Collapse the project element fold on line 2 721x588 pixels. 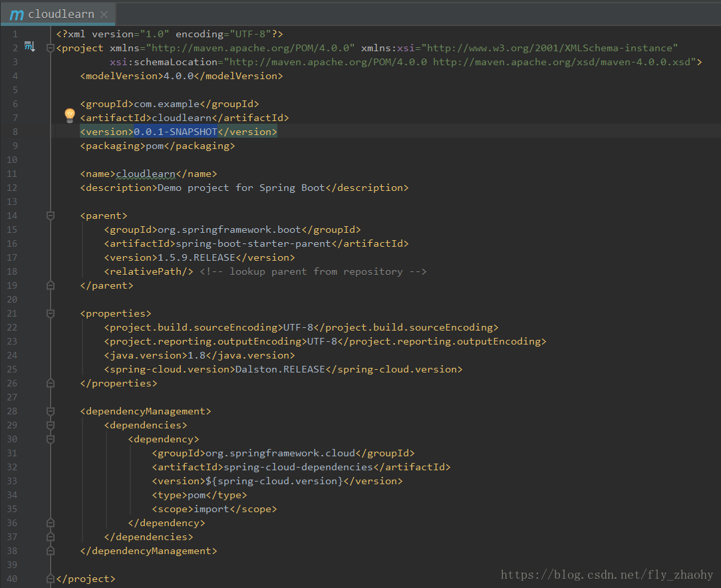tap(51, 48)
